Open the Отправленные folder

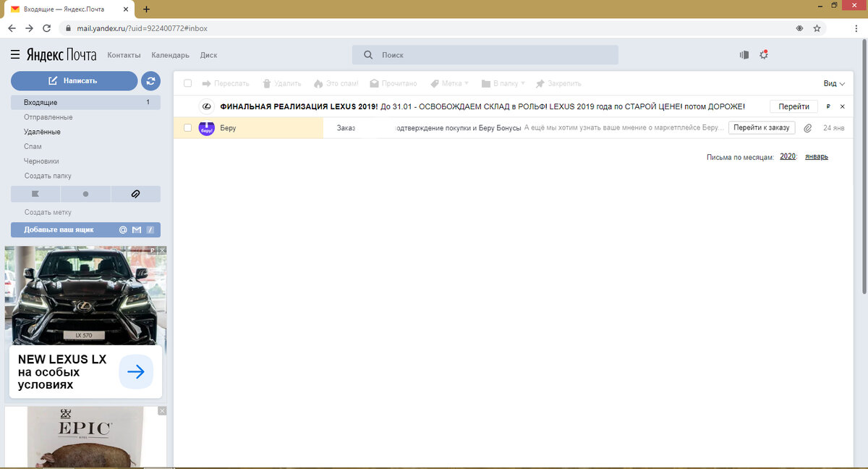[x=48, y=117]
